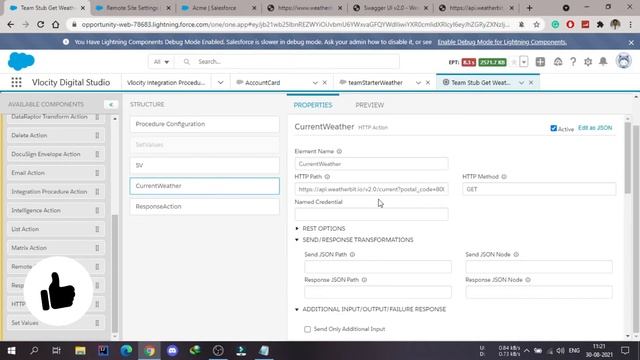Open favorites list dropdown arrow

[x=524, y=62]
